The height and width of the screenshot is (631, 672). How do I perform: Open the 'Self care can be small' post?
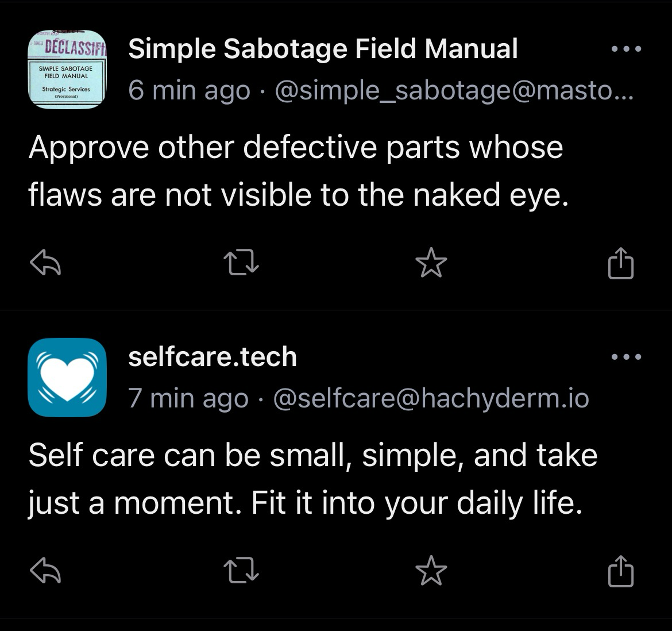[313, 479]
